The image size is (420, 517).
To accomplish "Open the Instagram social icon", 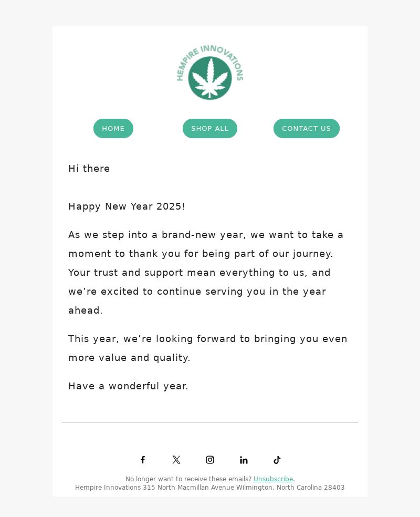I will click(x=210, y=460).
